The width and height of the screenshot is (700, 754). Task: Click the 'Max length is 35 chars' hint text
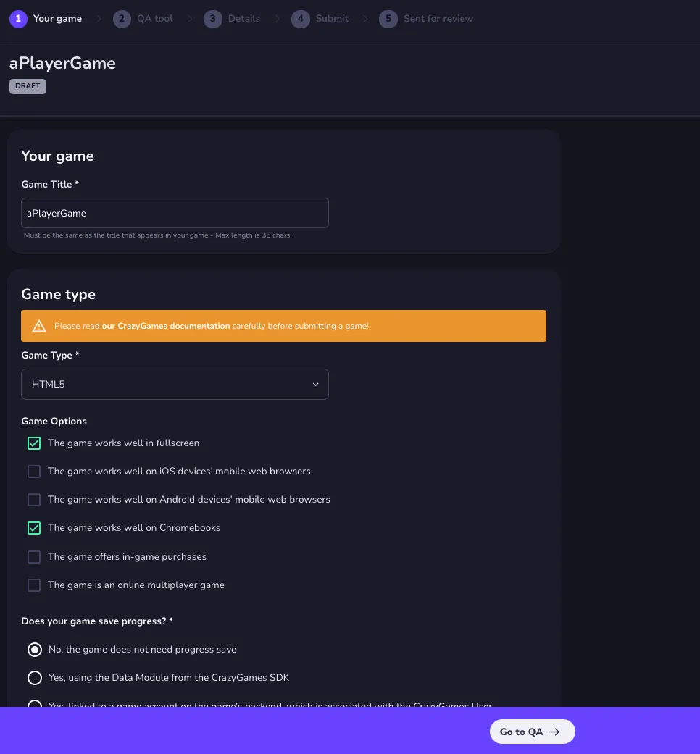tap(253, 235)
